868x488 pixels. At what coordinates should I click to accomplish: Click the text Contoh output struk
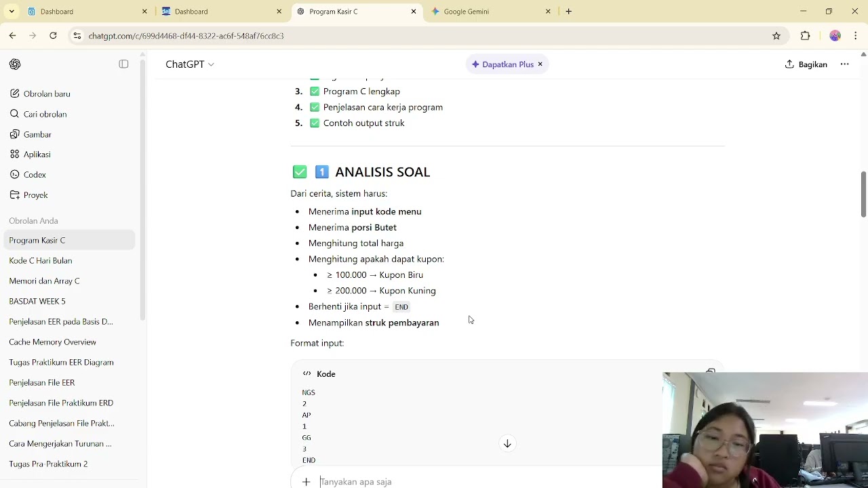pos(363,123)
